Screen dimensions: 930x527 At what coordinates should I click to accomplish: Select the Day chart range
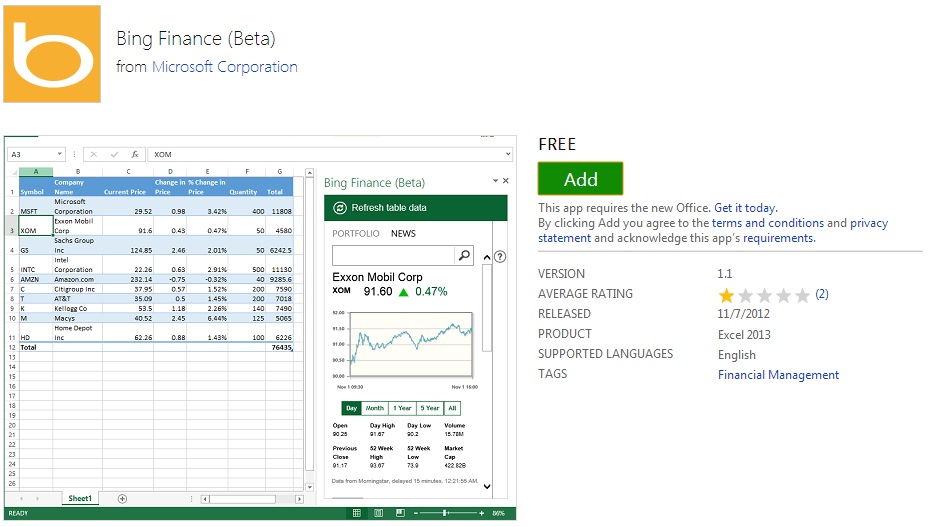pos(351,408)
